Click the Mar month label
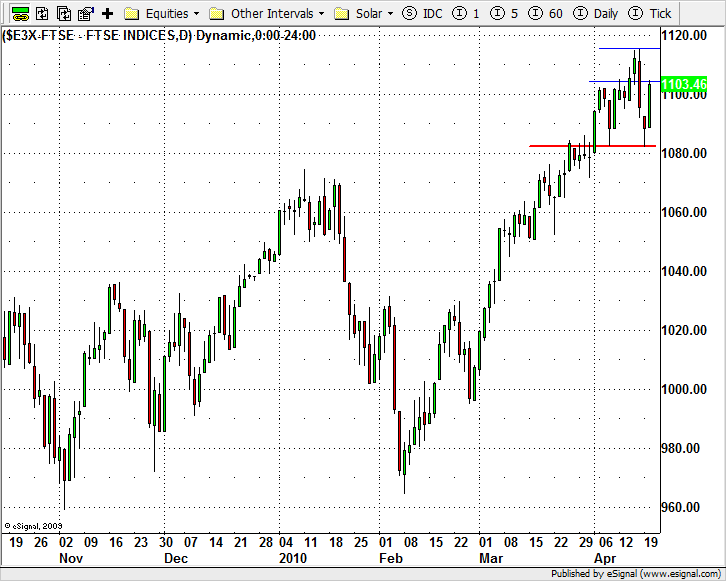 tap(491, 558)
